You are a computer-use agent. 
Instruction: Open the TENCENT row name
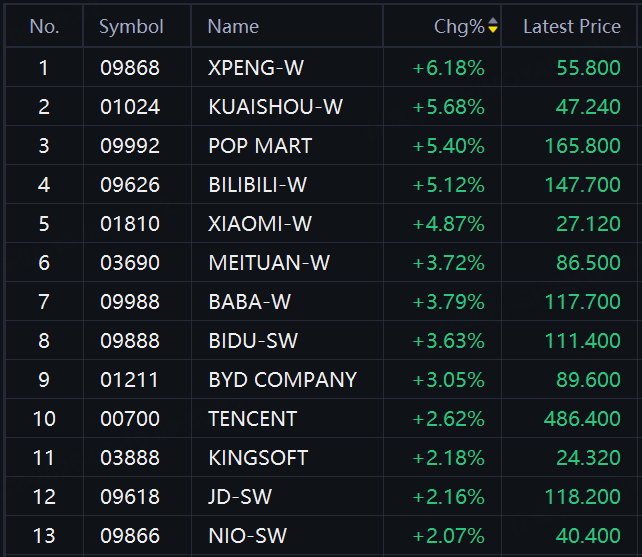[x=253, y=419]
